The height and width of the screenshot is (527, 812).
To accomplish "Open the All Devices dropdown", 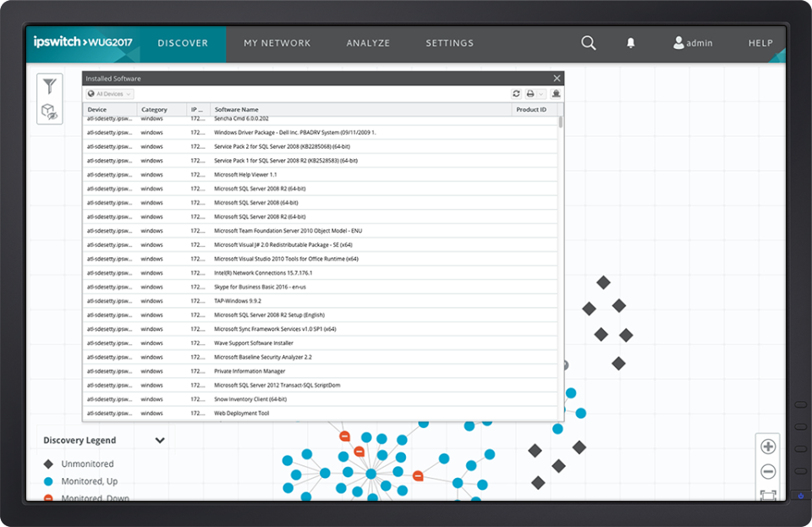I will tap(108, 94).
